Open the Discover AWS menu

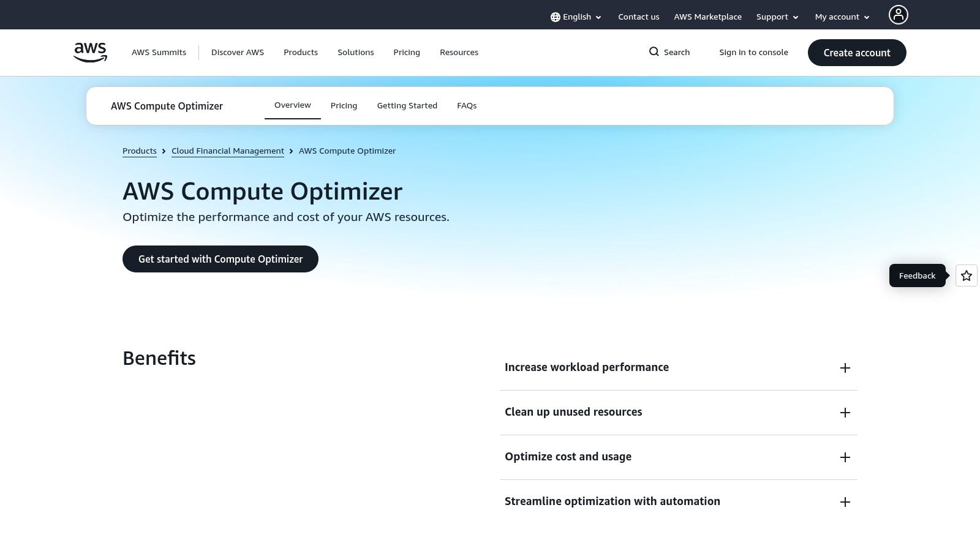238,53
